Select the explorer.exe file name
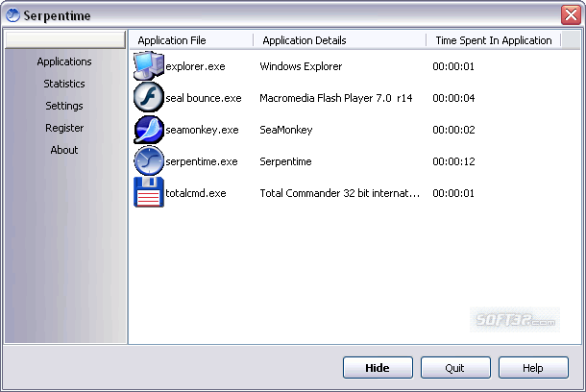 point(195,66)
